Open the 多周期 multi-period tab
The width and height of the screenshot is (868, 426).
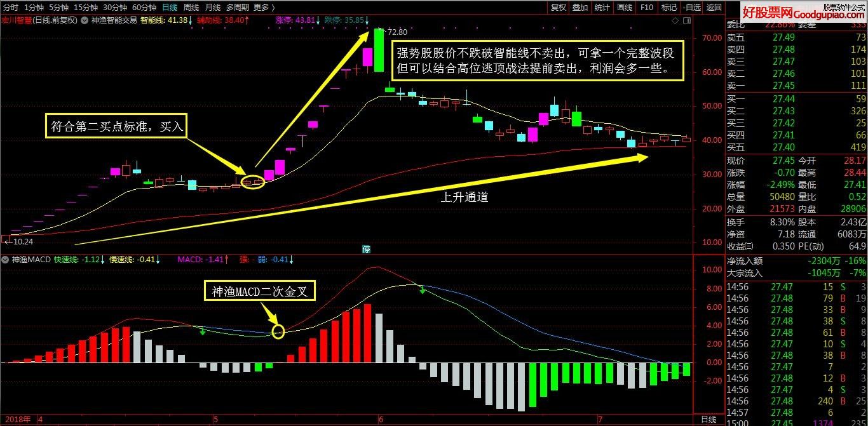237,7
